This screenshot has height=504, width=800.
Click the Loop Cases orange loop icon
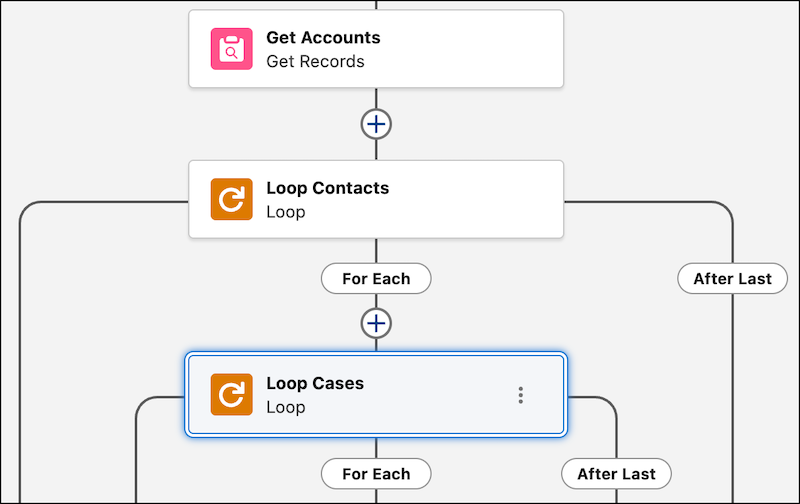point(231,394)
